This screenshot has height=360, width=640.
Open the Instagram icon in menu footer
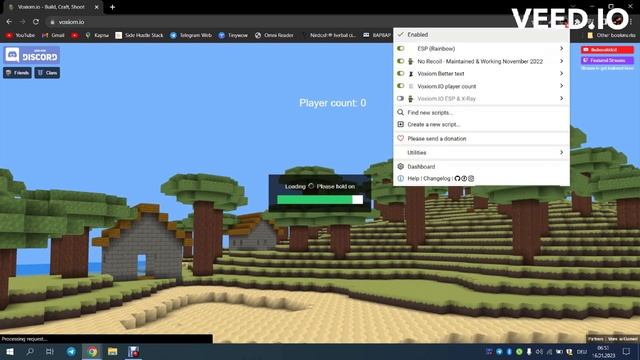point(471,178)
